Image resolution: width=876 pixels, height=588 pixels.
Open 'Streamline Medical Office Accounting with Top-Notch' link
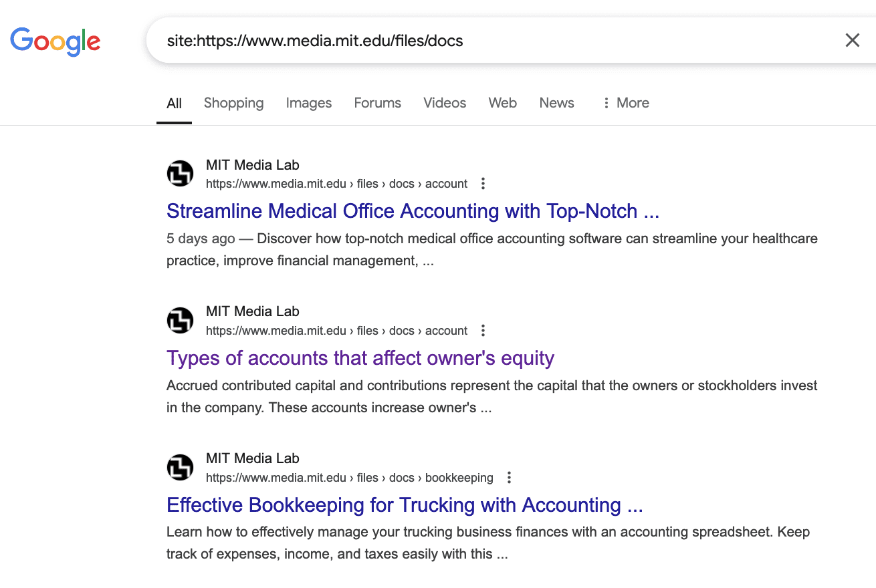tap(413, 211)
